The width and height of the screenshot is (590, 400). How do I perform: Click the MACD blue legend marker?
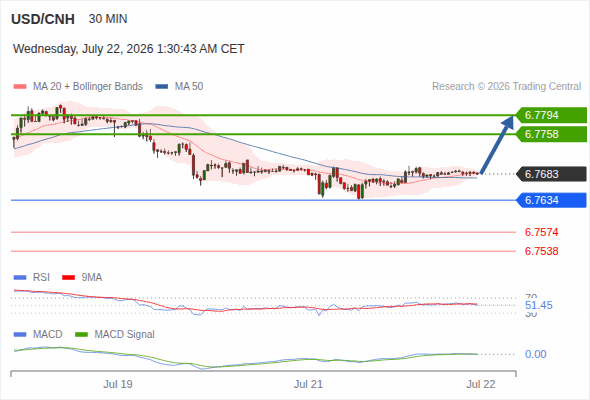pos(20,335)
